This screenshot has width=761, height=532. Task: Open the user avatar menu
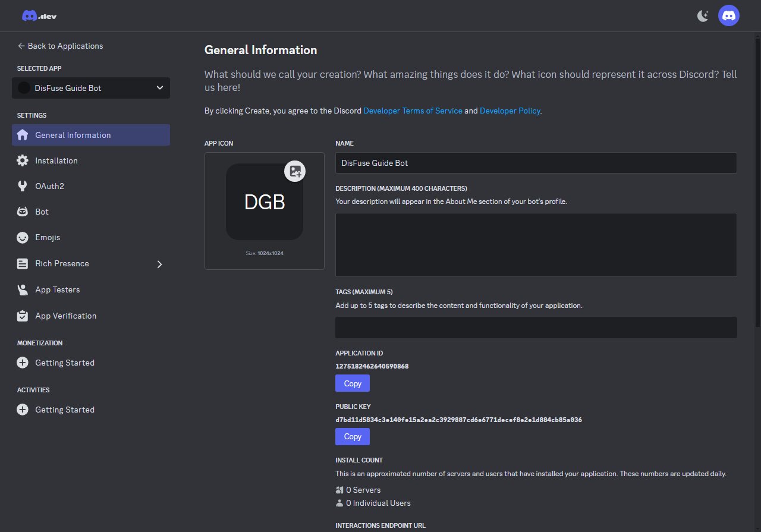729,15
